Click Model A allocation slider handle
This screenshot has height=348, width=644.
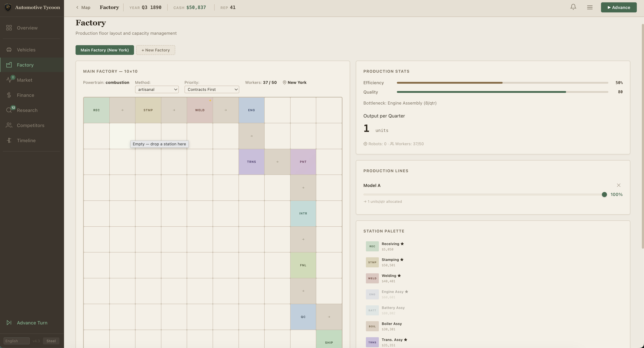[604, 195]
